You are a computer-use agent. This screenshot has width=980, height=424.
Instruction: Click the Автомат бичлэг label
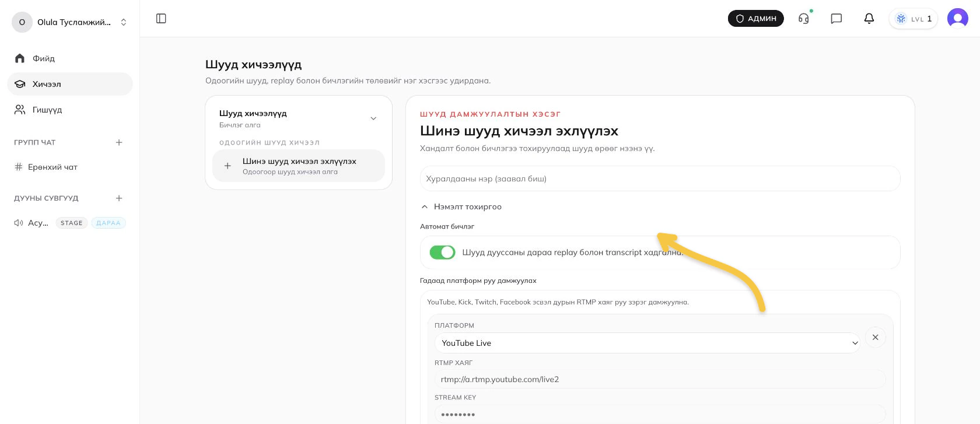click(x=447, y=226)
